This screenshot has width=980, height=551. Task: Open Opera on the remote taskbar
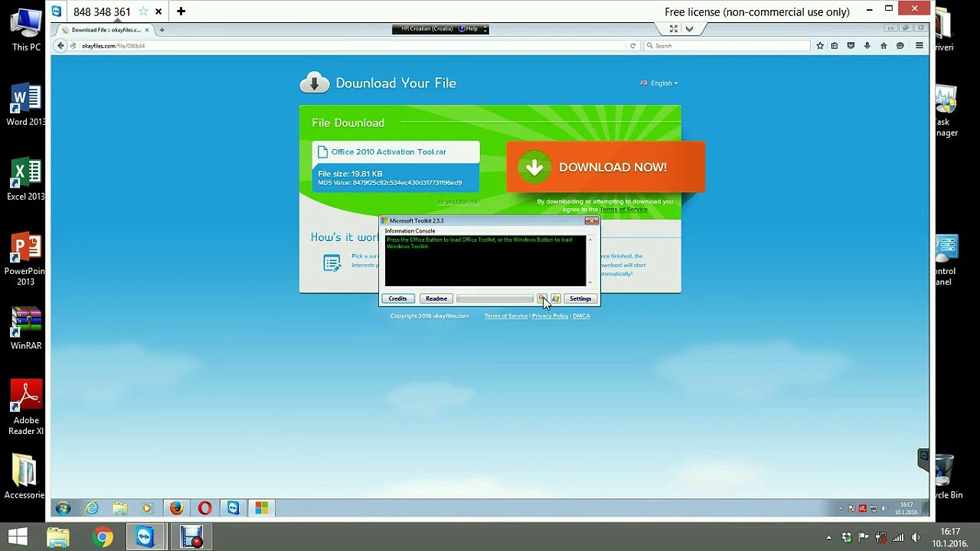204,508
